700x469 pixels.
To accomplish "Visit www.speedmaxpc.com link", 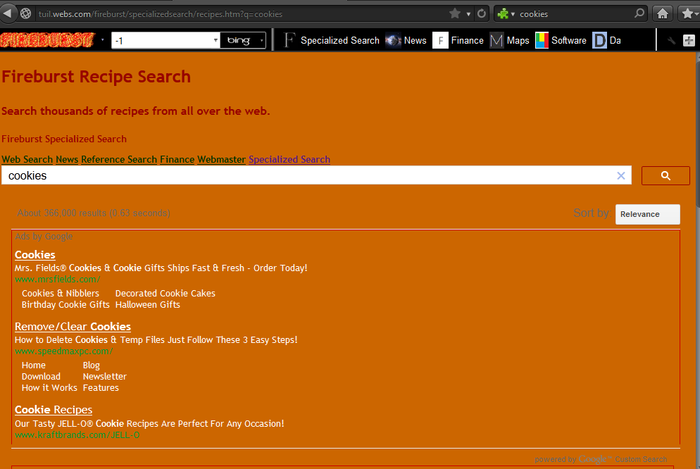I will (x=64, y=351).
